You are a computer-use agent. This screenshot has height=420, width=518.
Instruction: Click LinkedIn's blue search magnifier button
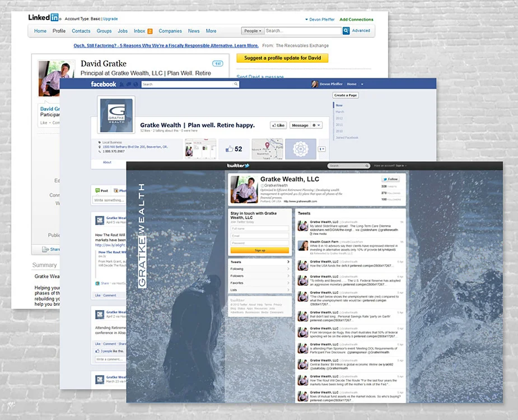pos(346,31)
